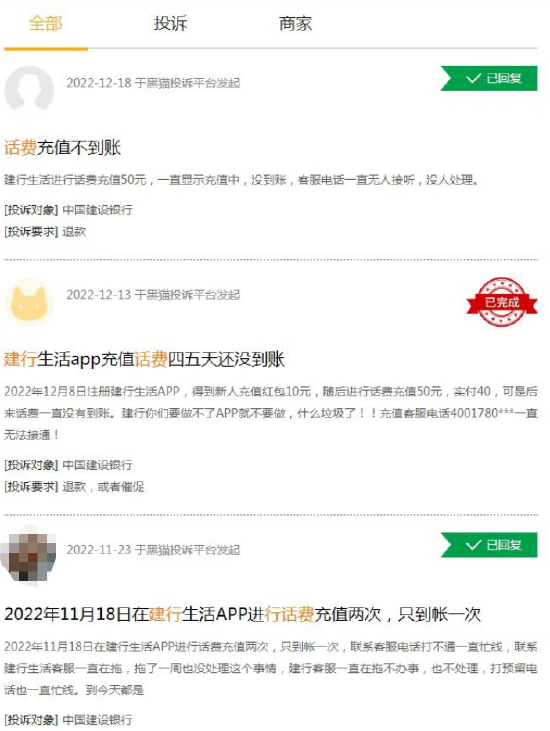Open complaint titled 话费充值不到账
Viewport: 550px width, 731px height.
[62, 148]
